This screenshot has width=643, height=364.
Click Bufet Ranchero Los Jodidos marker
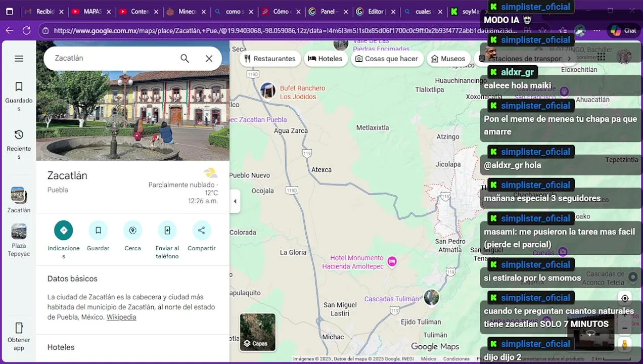268,91
